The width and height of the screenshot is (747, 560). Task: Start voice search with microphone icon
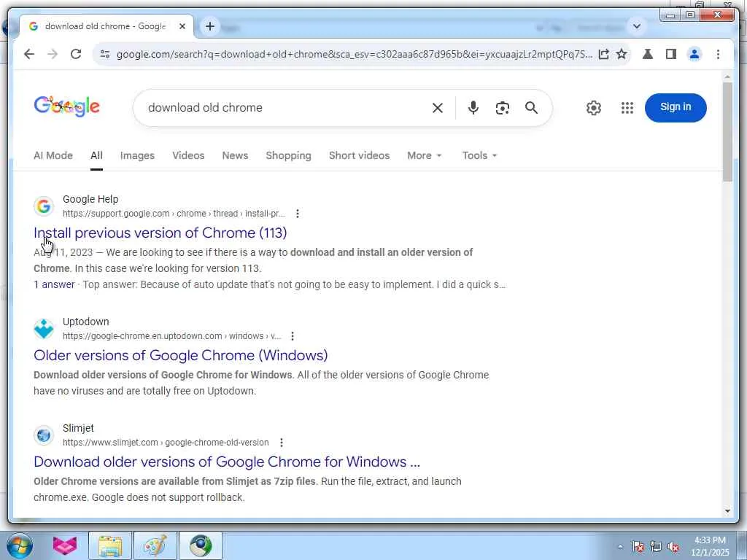point(473,108)
